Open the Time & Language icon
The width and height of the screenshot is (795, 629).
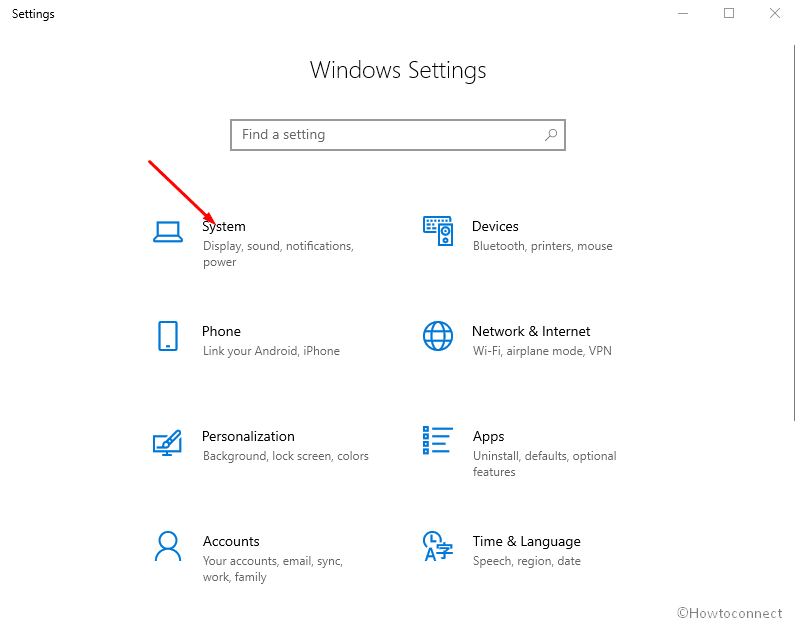coord(438,546)
